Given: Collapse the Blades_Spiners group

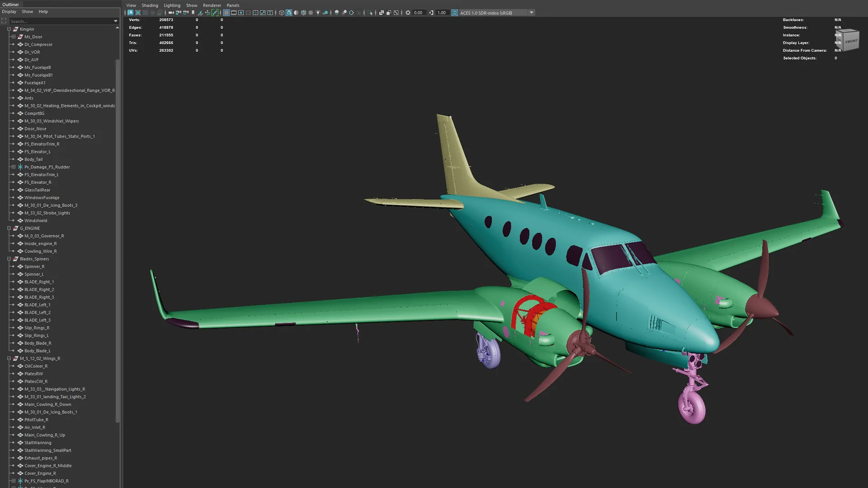Looking at the screenshot, I should 9,259.
